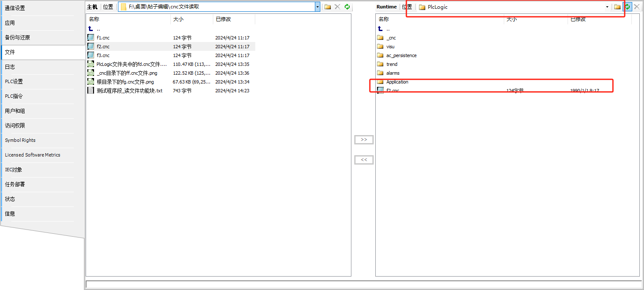Open host location path dropdown arrow
644x290 pixels.
click(318, 7)
